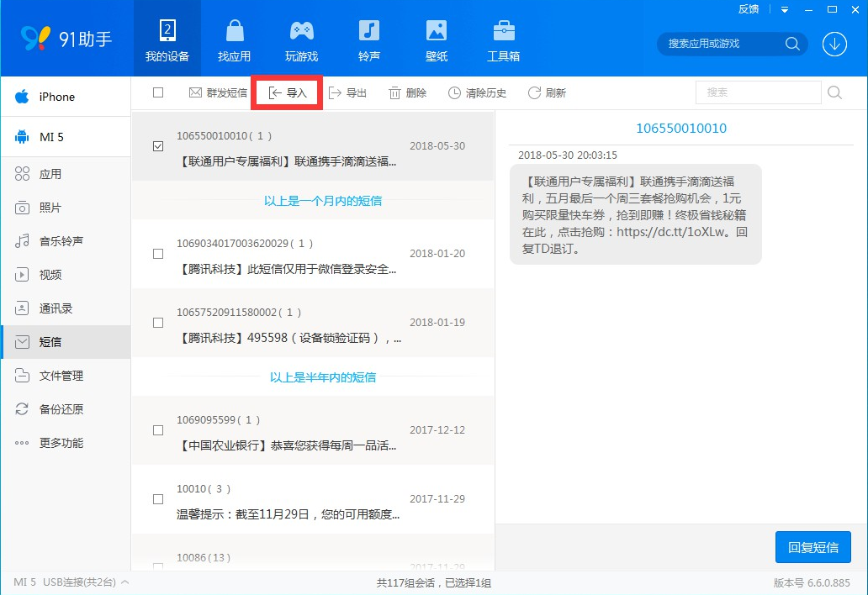This screenshot has width=868, height=595.
Task: Open the 壁纸 wallpapers section
Action: 436,39
